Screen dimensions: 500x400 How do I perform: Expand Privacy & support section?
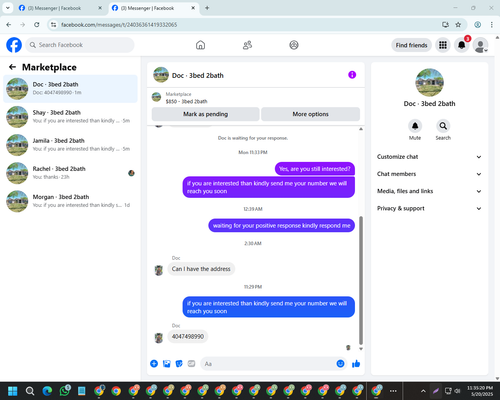click(429, 208)
